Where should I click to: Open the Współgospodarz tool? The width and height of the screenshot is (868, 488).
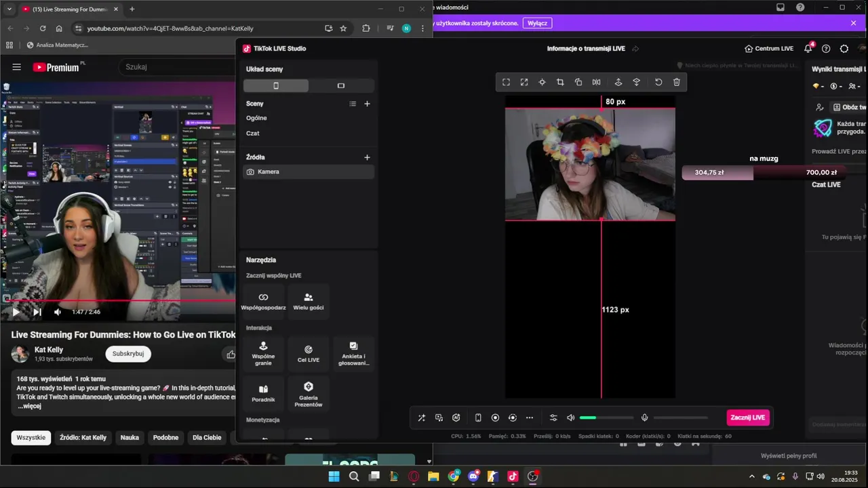pyautogui.click(x=263, y=301)
